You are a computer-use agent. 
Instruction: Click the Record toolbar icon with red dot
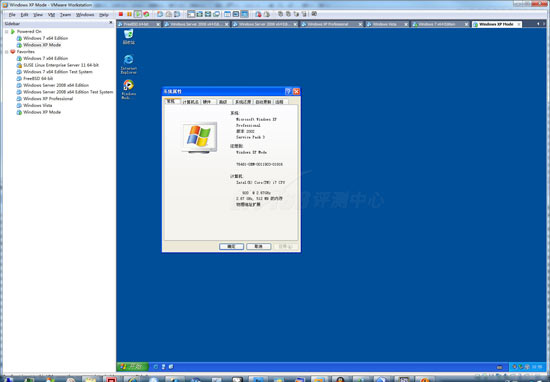tap(258, 14)
